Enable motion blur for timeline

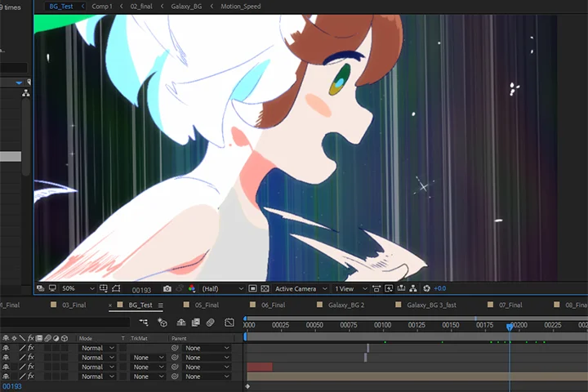tap(211, 323)
